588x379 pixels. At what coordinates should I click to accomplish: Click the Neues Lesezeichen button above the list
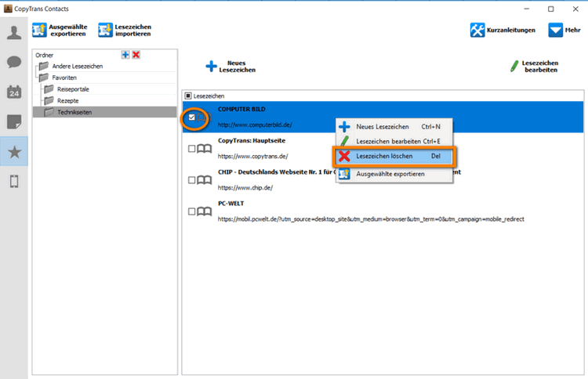point(230,67)
